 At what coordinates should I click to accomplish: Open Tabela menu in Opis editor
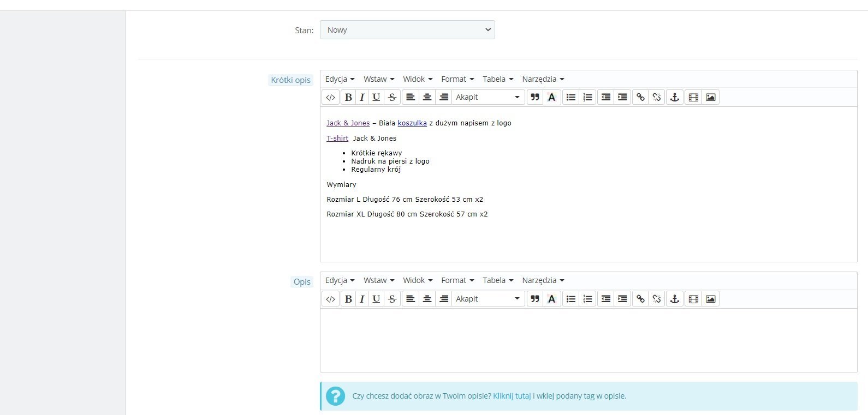(498, 280)
